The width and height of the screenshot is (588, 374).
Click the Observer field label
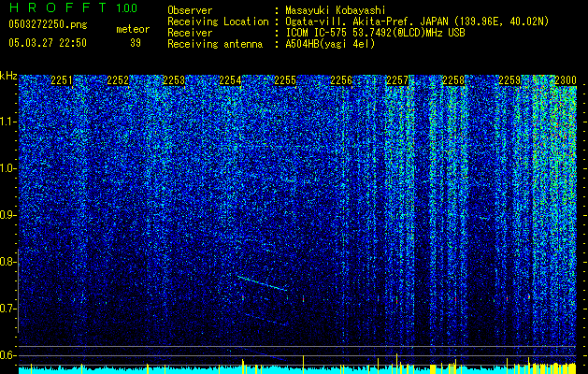(190, 10)
